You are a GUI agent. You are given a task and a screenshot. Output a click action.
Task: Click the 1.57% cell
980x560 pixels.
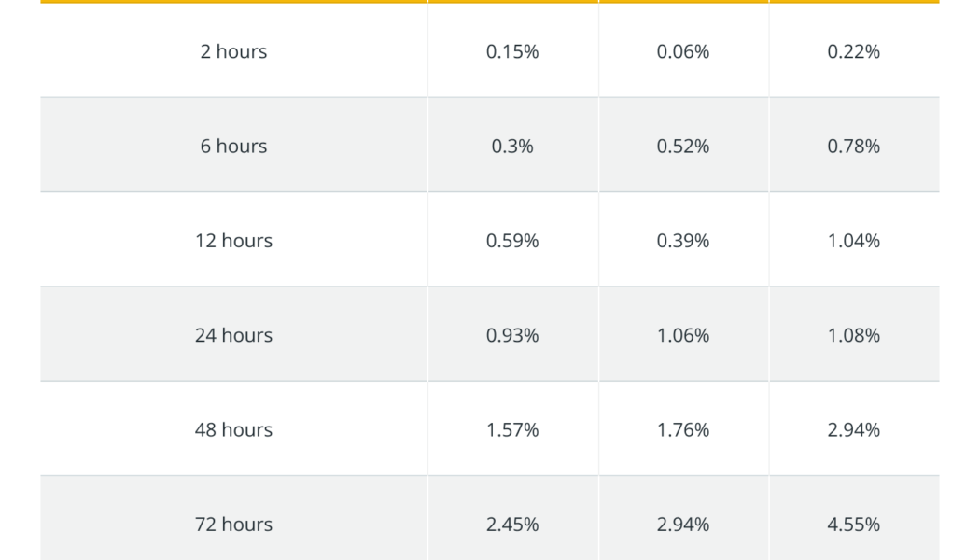tap(512, 429)
